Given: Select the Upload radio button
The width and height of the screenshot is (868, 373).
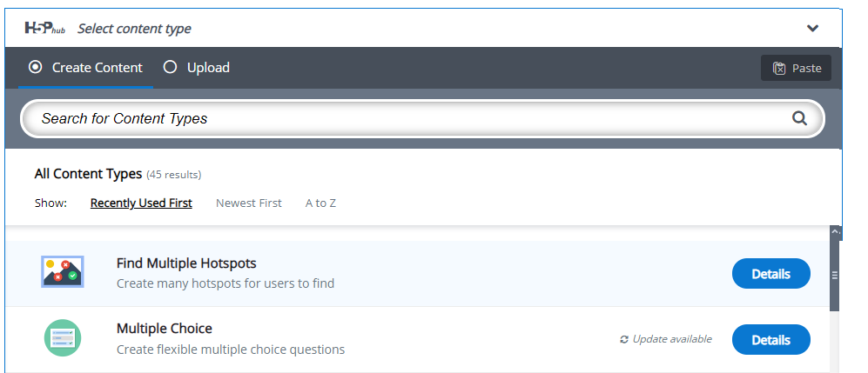Looking at the screenshot, I should click(170, 68).
